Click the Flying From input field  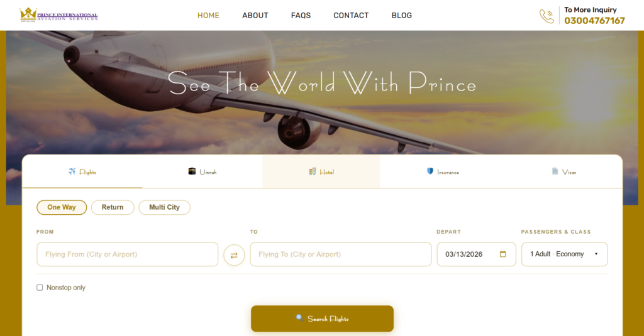127,254
